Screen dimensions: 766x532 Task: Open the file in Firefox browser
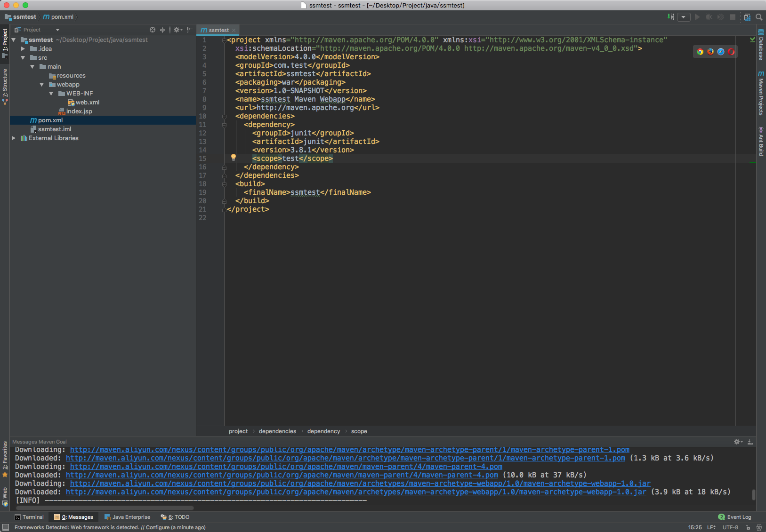710,52
